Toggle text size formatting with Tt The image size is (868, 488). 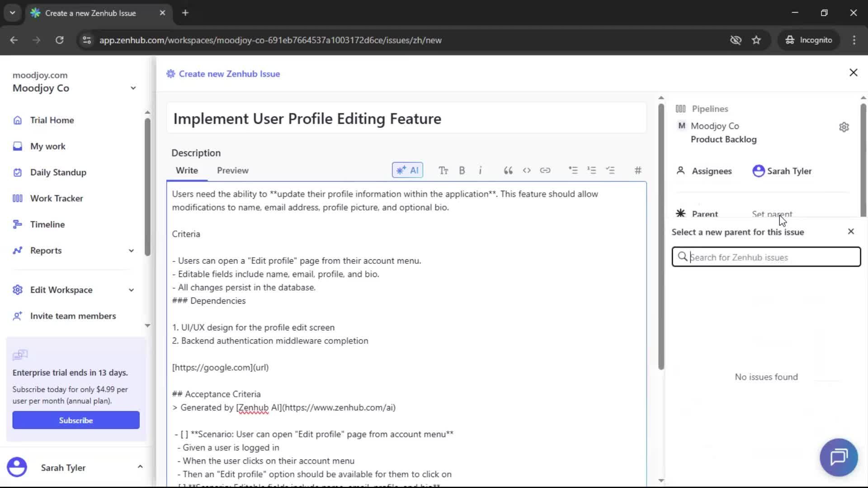[443, 170]
